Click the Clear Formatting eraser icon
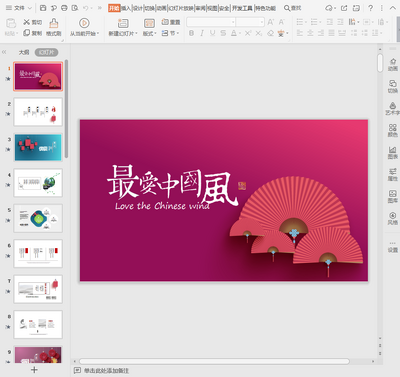The height and width of the screenshot is (377, 400). [x=271, y=33]
